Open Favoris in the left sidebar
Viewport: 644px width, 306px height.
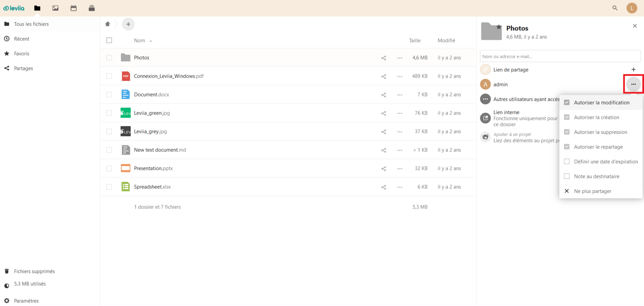(22, 53)
